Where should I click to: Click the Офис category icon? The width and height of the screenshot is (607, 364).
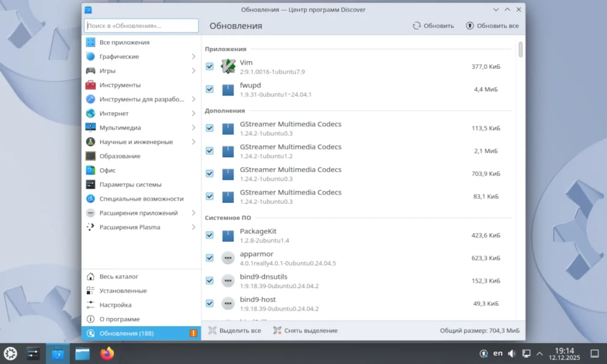[x=91, y=170]
